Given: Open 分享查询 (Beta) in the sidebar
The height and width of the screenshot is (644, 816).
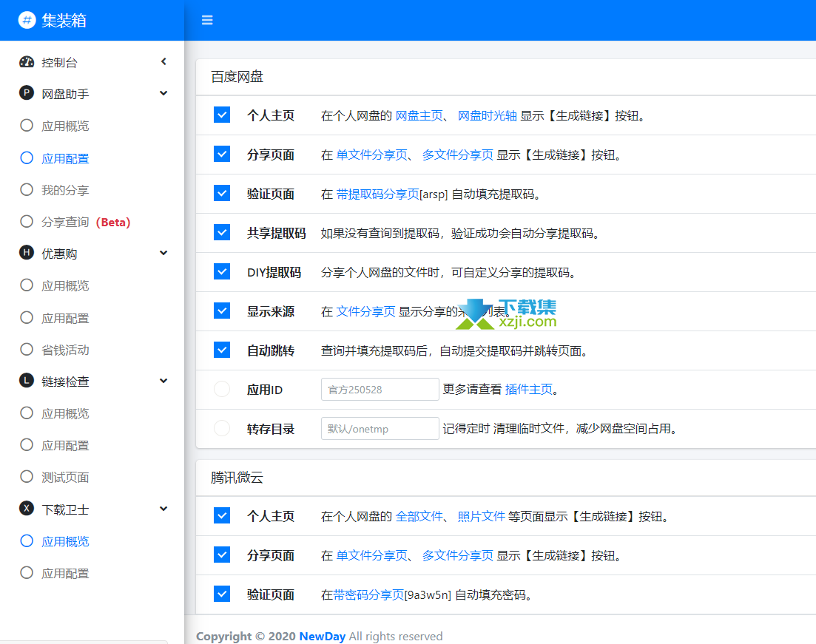Looking at the screenshot, I should tap(86, 222).
